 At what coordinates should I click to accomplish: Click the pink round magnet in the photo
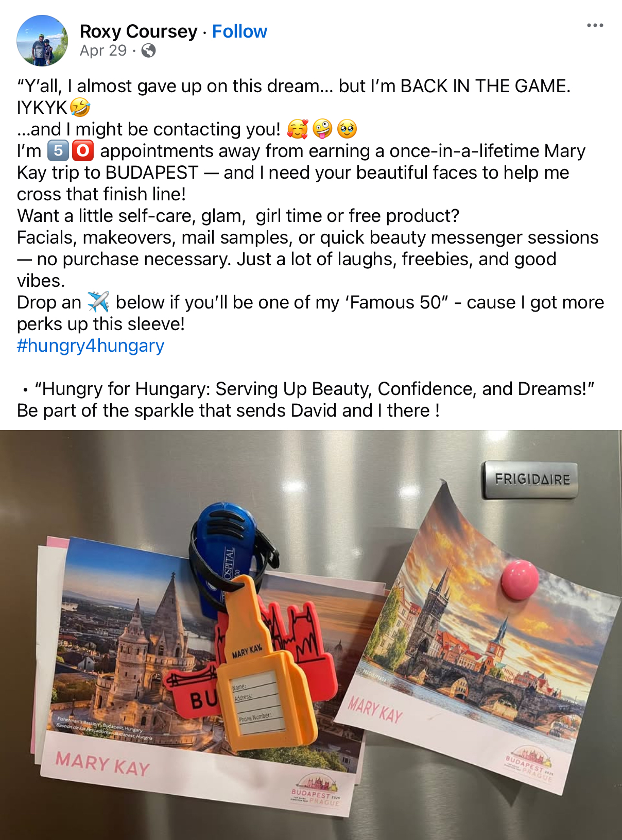point(520,580)
